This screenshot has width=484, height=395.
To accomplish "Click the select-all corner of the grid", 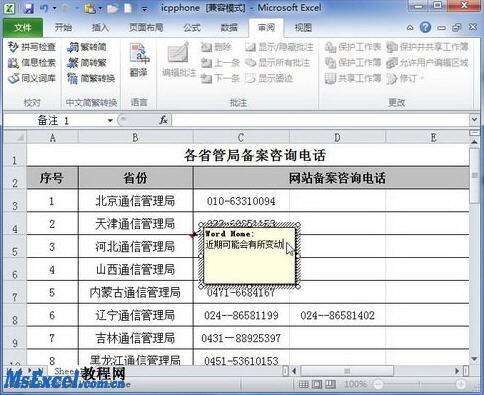I will [x=15, y=137].
